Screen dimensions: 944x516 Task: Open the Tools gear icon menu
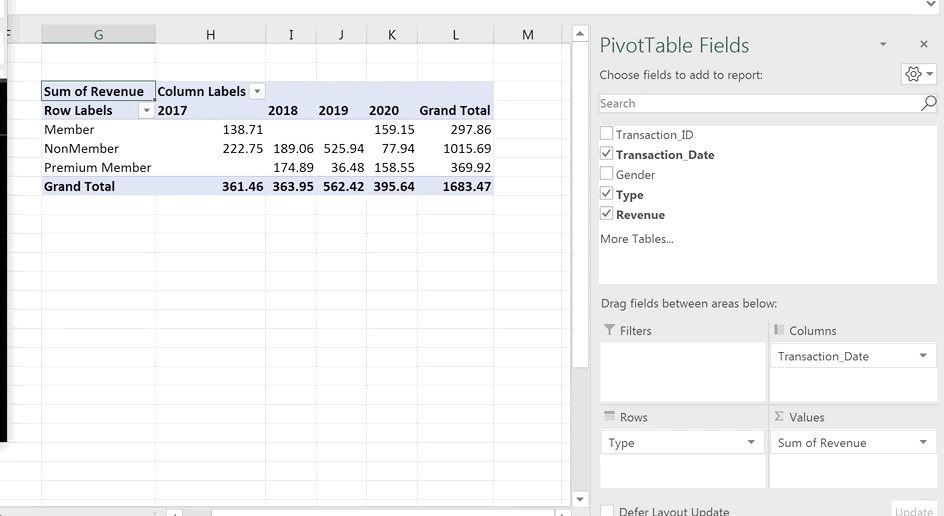918,75
